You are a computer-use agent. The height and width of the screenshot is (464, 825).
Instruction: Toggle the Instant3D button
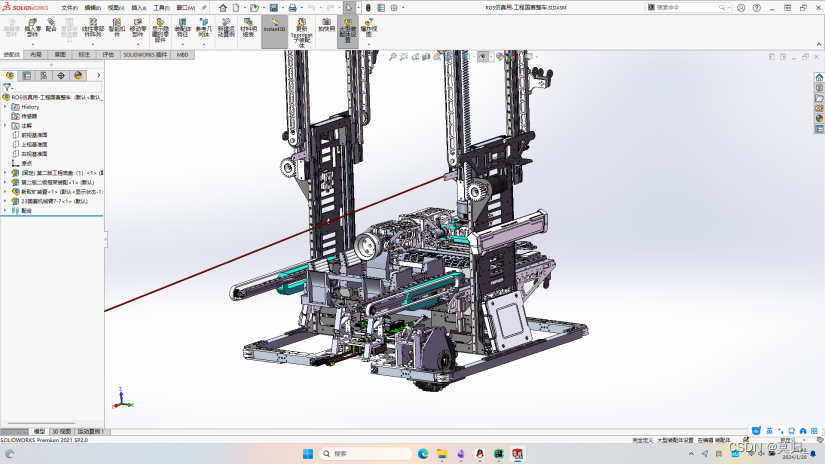click(x=275, y=32)
